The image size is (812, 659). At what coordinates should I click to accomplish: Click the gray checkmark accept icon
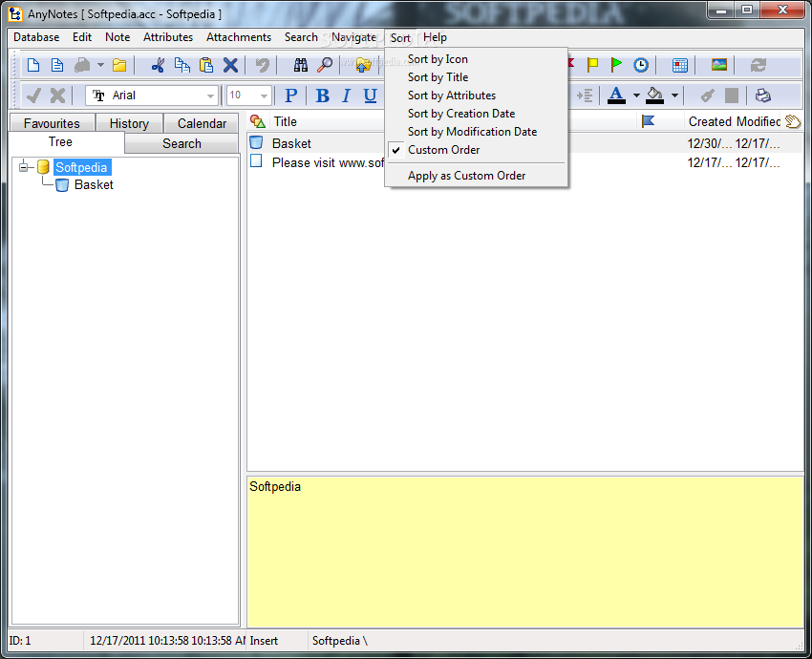pyautogui.click(x=33, y=96)
